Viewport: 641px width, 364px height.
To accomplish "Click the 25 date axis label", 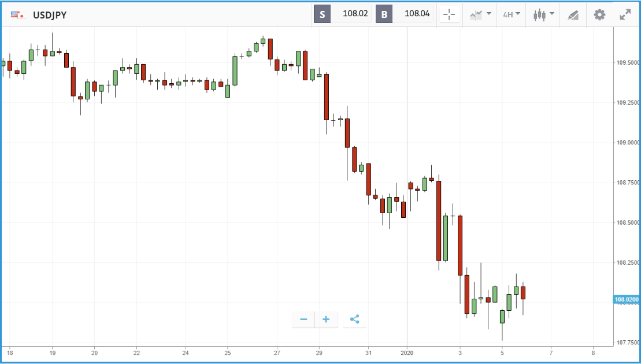I will [228, 353].
